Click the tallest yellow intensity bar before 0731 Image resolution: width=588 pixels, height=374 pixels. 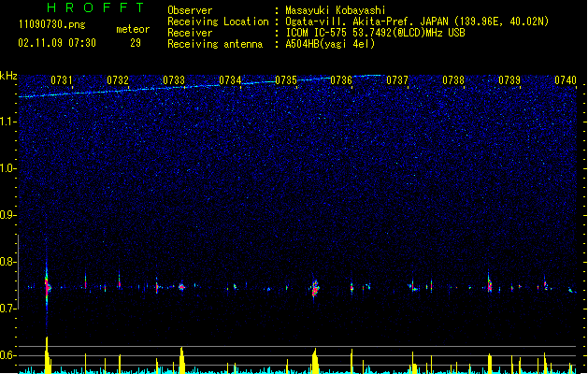coord(47,355)
